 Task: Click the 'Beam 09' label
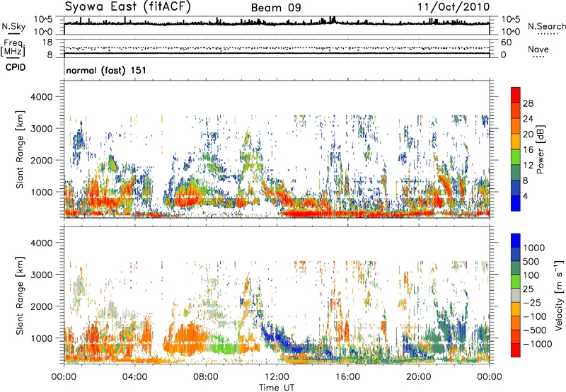click(276, 8)
